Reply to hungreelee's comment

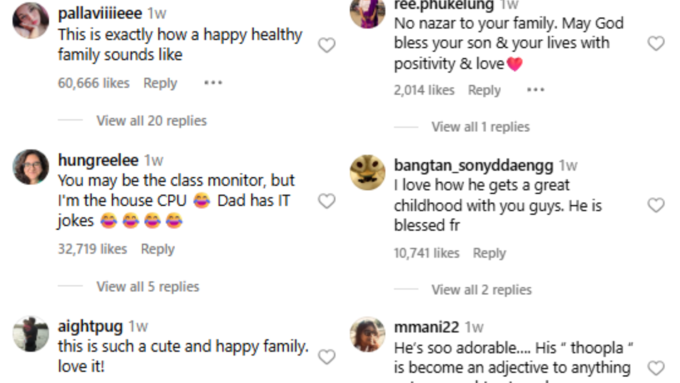(x=157, y=249)
